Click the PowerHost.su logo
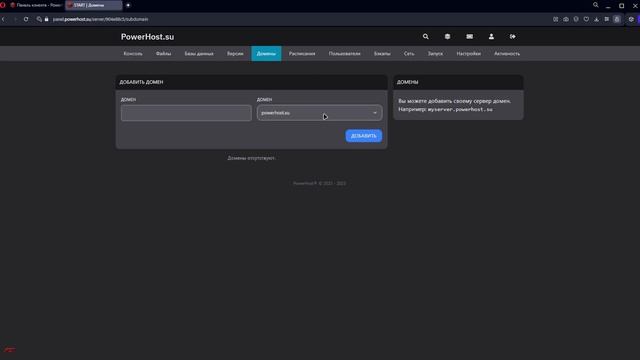The width and height of the screenshot is (640, 360). coord(147,37)
